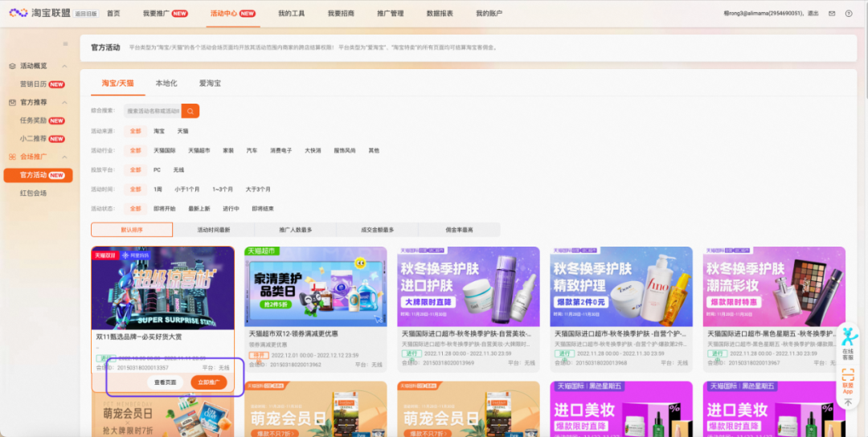The height and width of the screenshot is (437, 868).
Task: Sort by 成交金额最多
Action: (x=378, y=230)
